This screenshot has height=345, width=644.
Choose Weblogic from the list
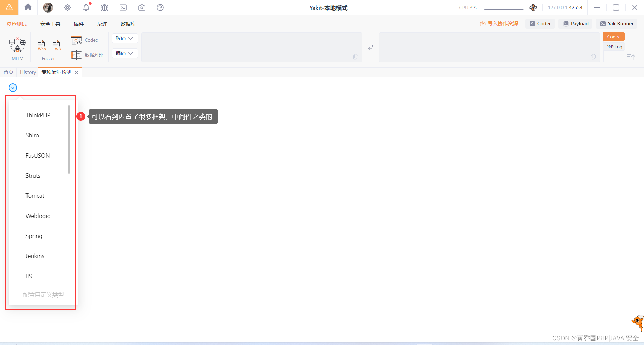tap(38, 216)
